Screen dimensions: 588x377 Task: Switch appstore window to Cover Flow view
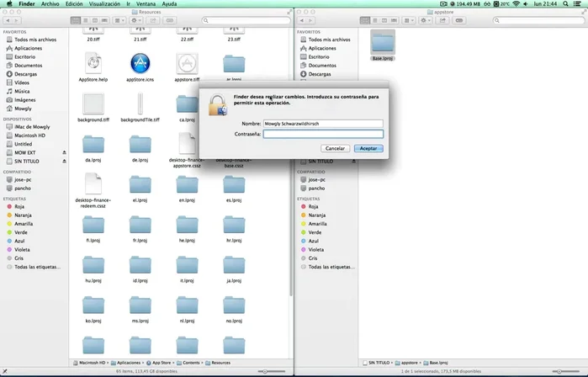pyautogui.click(x=395, y=21)
